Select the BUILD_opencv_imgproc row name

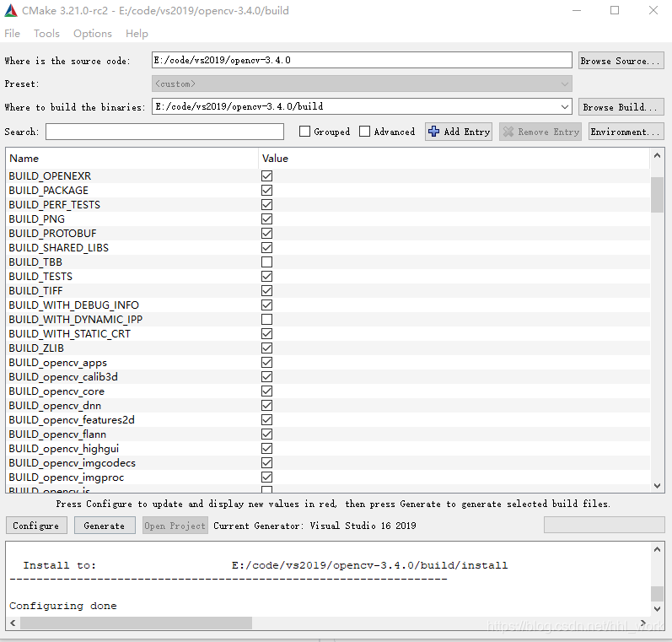[67, 477]
